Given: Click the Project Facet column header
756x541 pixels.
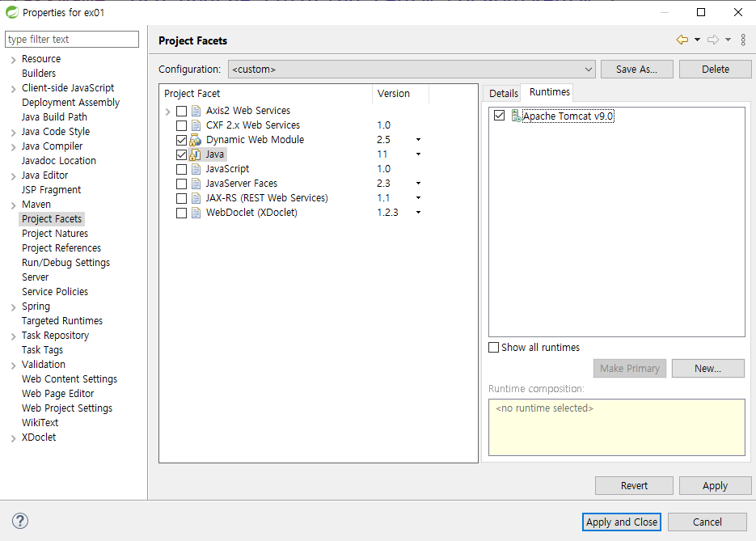Looking at the screenshot, I should pyautogui.click(x=266, y=94).
